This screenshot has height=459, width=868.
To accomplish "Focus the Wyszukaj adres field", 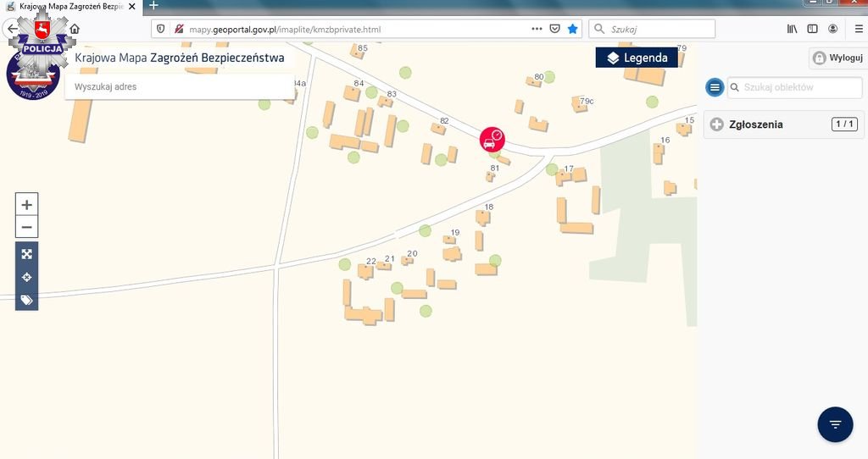I will click(180, 87).
